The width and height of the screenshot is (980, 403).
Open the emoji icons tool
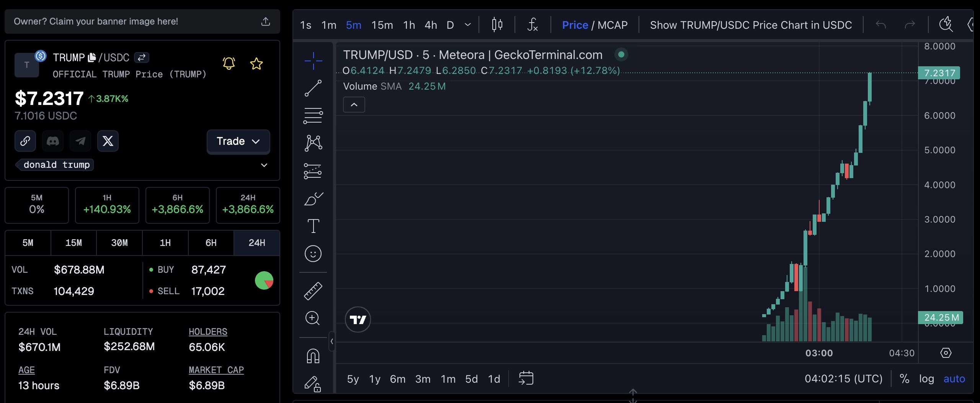pyautogui.click(x=313, y=254)
